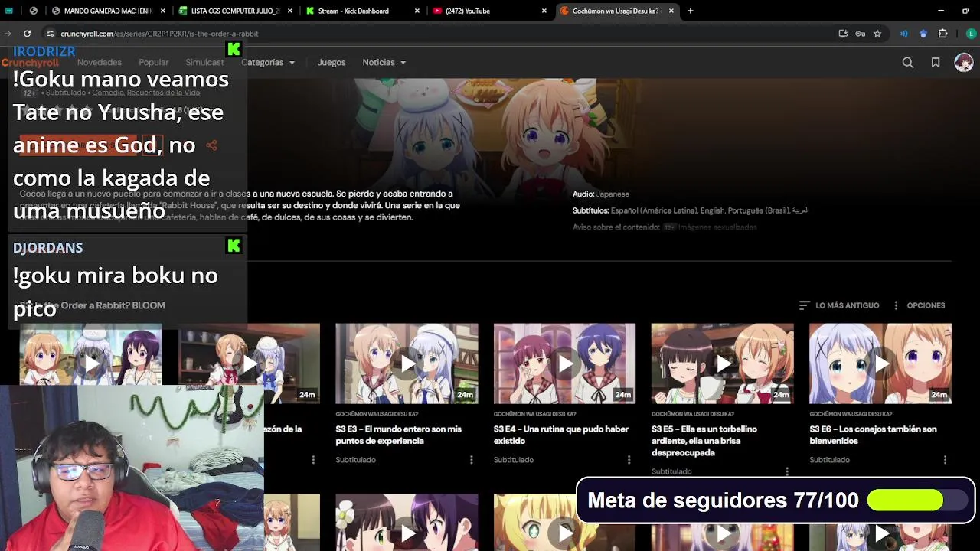This screenshot has width=980, height=551.
Task: Open the Crunchyroll watchlist bookmark icon
Action: [x=936, y=63]
